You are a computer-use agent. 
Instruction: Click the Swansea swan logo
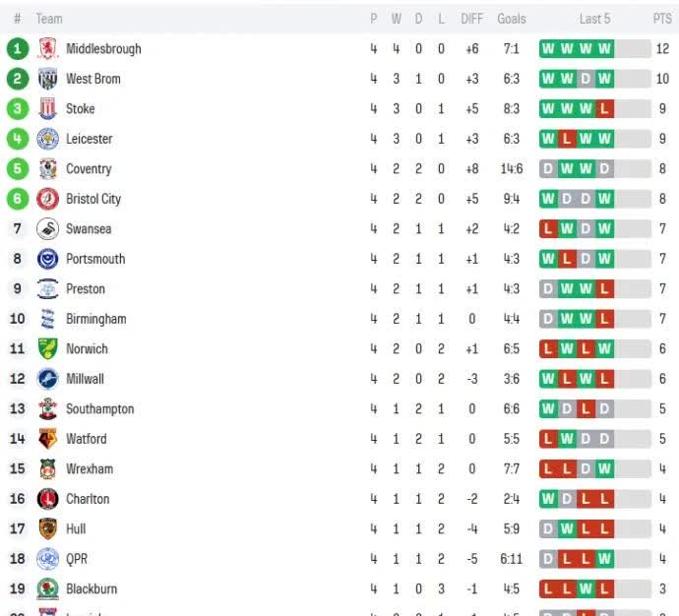coord(47,229)
